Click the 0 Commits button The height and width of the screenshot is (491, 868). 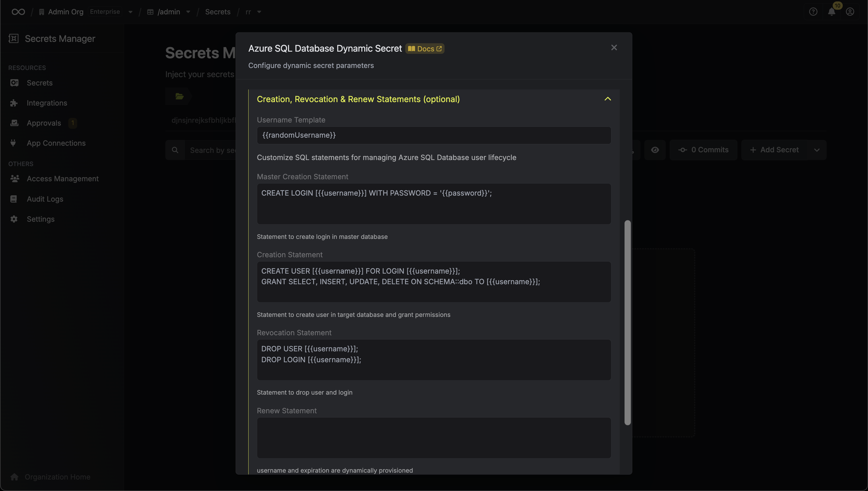pos(703,150)
